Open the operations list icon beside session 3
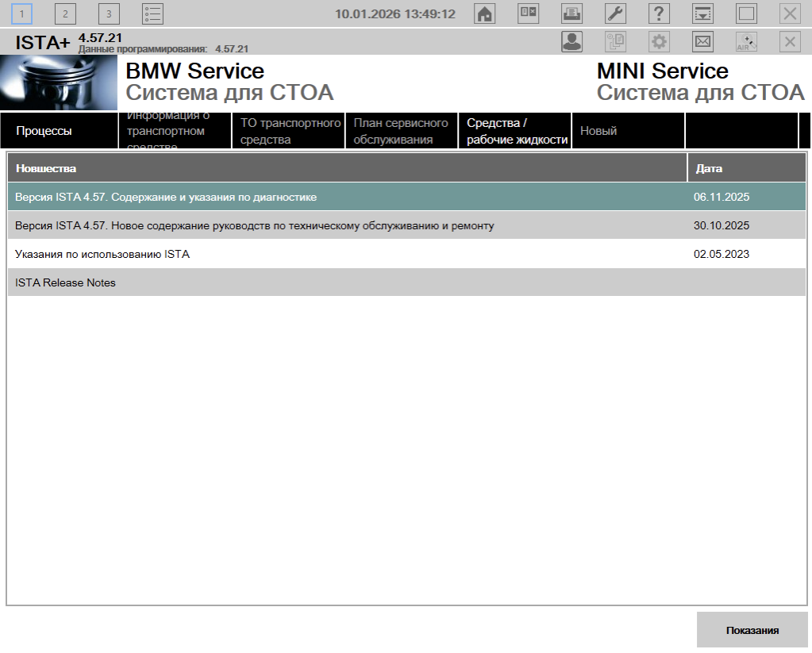Viewport: 812px width, 653px height. pos(152,13)
